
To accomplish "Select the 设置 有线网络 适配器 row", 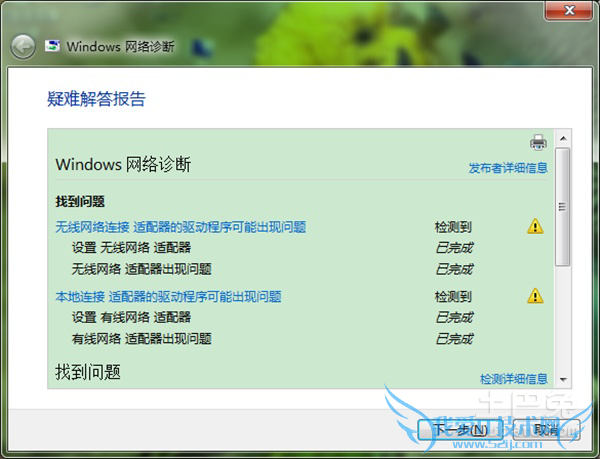I will point(132,317).
